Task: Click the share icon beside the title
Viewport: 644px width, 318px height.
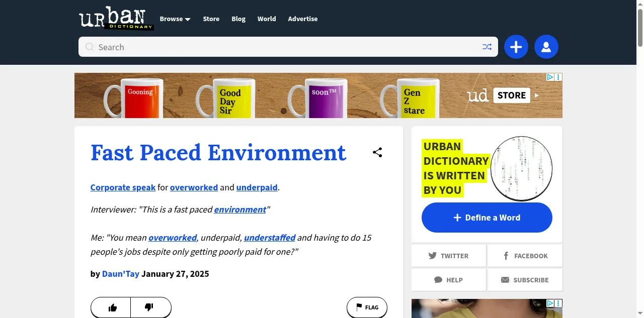Action: (x=377, y=153)
